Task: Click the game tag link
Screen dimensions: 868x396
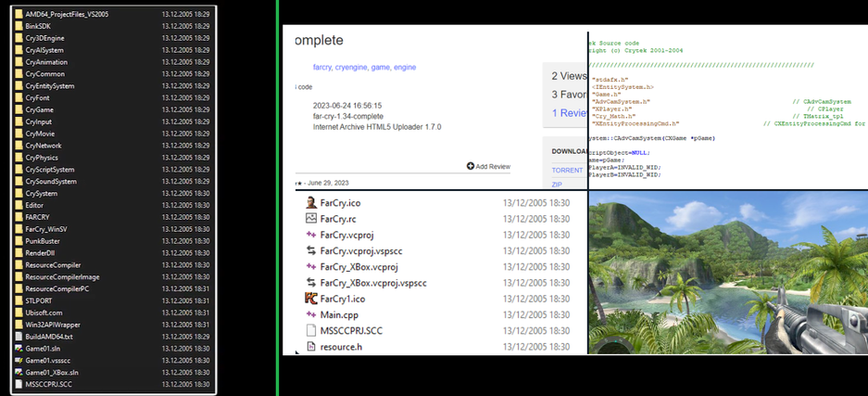Action: click(381, 67)
